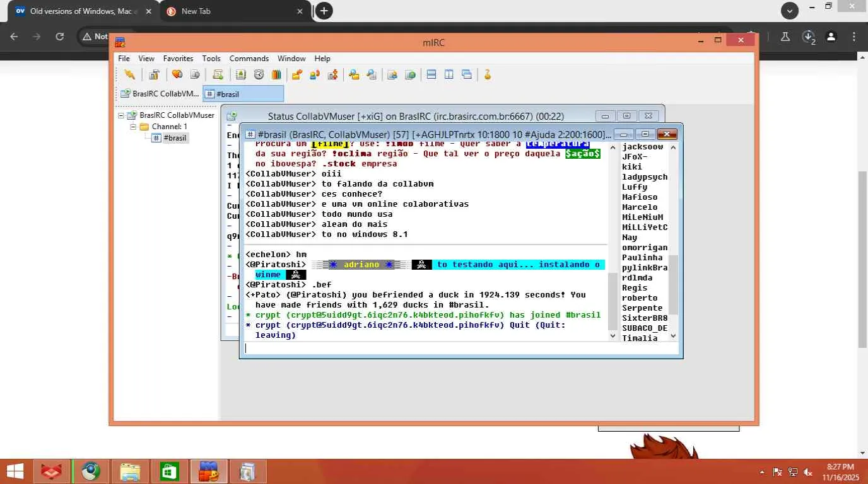Select user Paulinha in the nick list
Screen dimensions: 868x484
click(x=642, y=258)
